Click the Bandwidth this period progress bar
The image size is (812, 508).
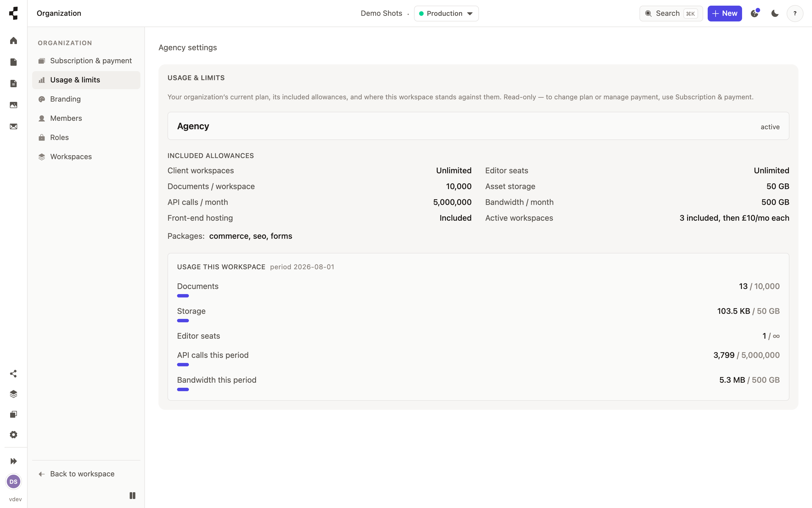(x=183, y=389)
